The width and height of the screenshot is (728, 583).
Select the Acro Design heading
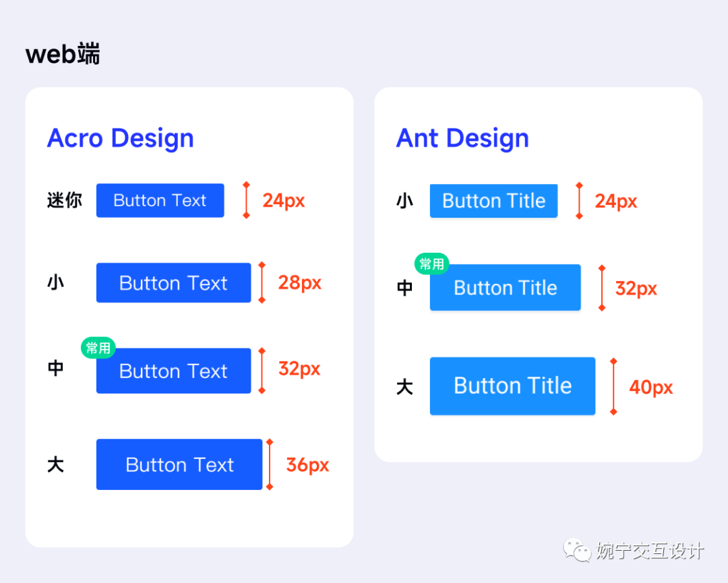(x=120, y=138)
